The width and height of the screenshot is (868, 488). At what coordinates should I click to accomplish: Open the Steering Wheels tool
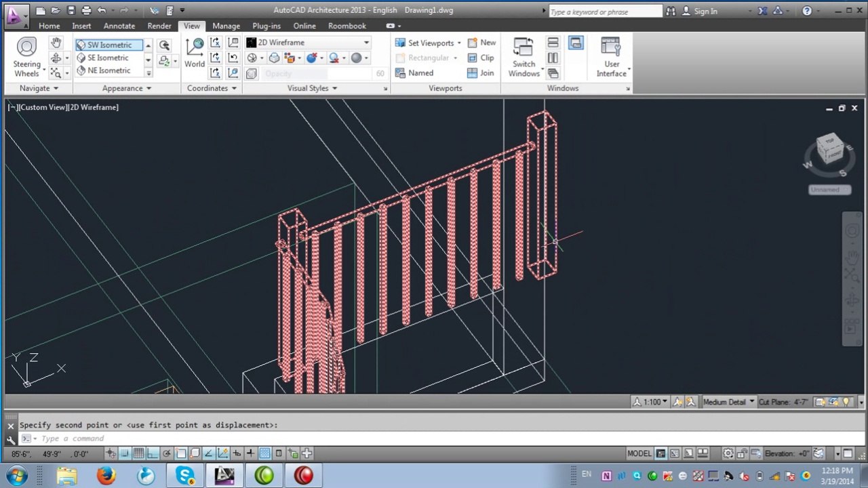pyautogui.click(x=27, y=58)
